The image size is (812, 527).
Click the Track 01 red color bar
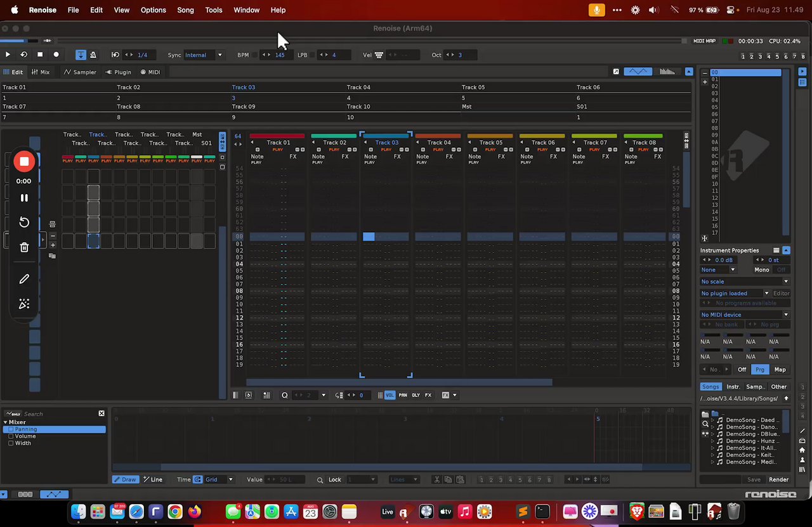tap(277, 136)
